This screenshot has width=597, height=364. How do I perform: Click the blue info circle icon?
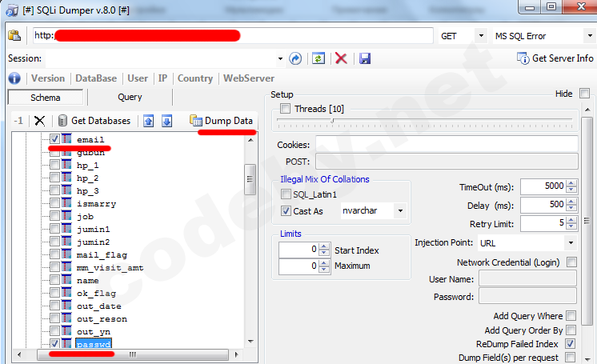click(14, 78)
